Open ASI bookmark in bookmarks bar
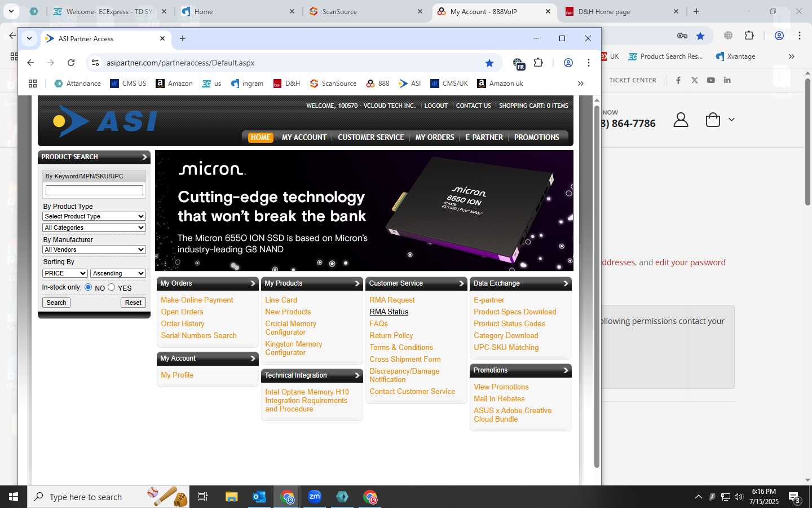This screenshot has width=812, height=508. pyautogui.click(x=410, y=84)
